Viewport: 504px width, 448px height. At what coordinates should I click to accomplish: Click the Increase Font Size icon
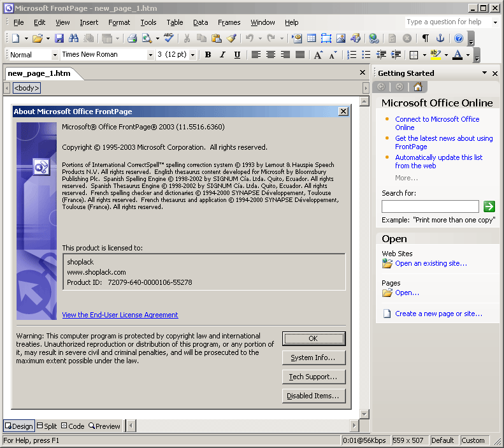[x=318, y=55]
